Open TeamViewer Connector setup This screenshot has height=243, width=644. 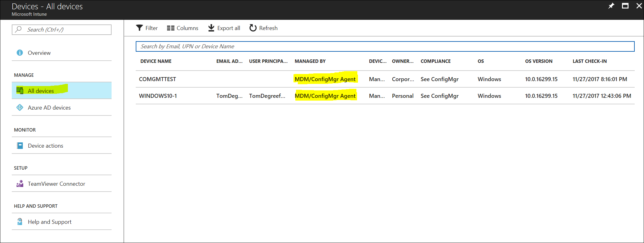(x=62, y=184)
